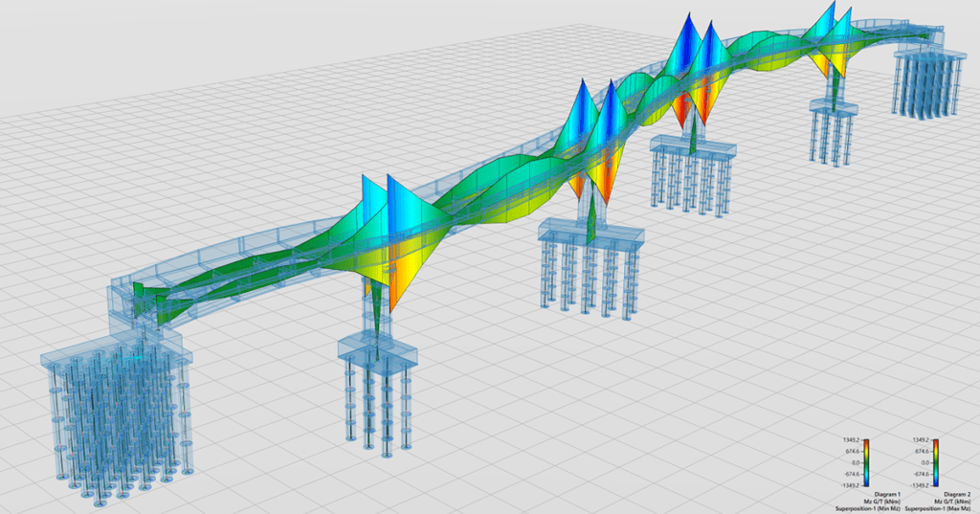
Task: Click the Diagram 1 color scale bar
Action: pyautogui.click(x=867, y=462)
